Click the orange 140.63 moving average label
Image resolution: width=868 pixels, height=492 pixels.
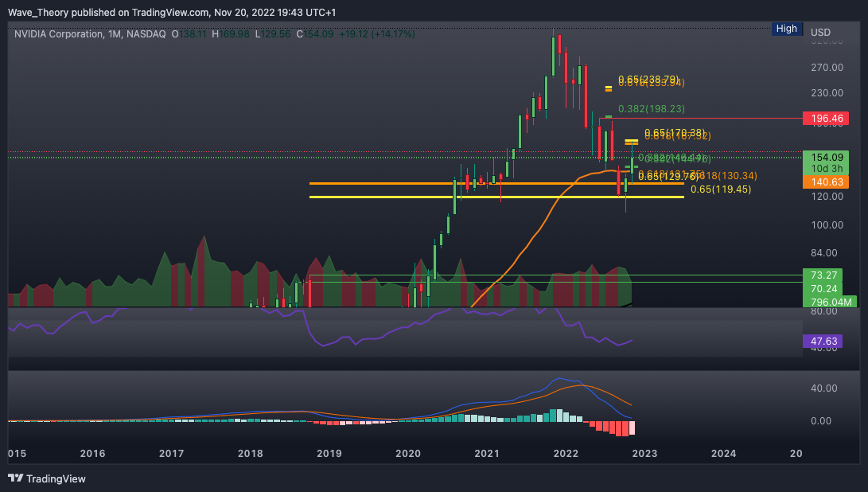click(825, 182)
